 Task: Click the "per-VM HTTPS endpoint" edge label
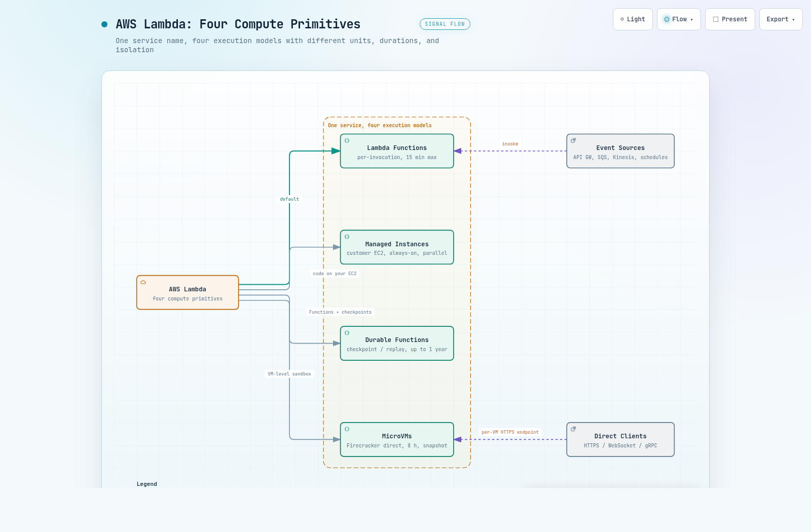tap(510, 432)
